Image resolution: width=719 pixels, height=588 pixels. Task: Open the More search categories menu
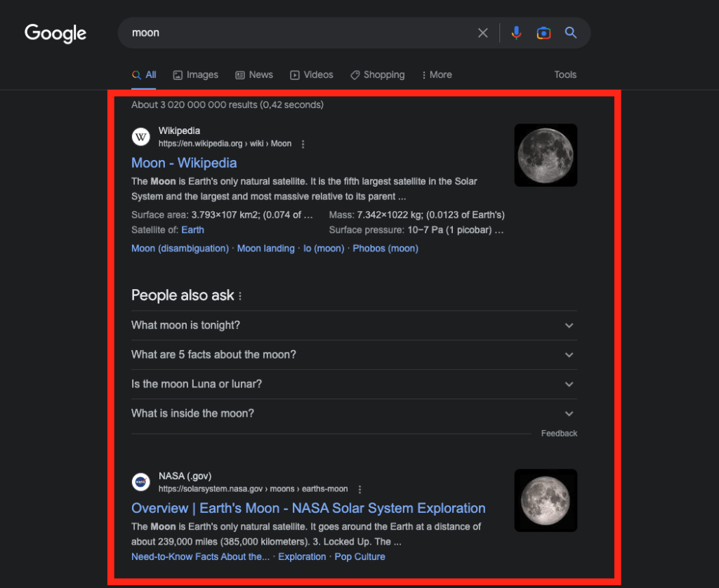(x=437, y=74)
